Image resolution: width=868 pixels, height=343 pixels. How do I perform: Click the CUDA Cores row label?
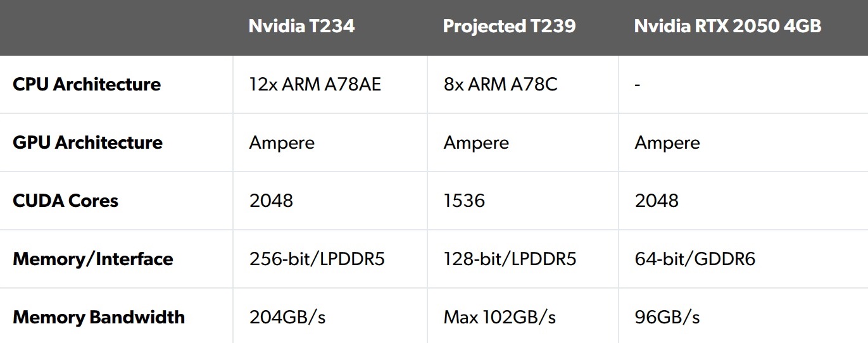click(x=65, y=201)
